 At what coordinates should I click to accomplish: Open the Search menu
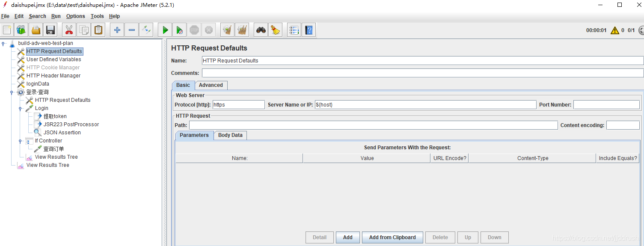(x=37, y=16)
